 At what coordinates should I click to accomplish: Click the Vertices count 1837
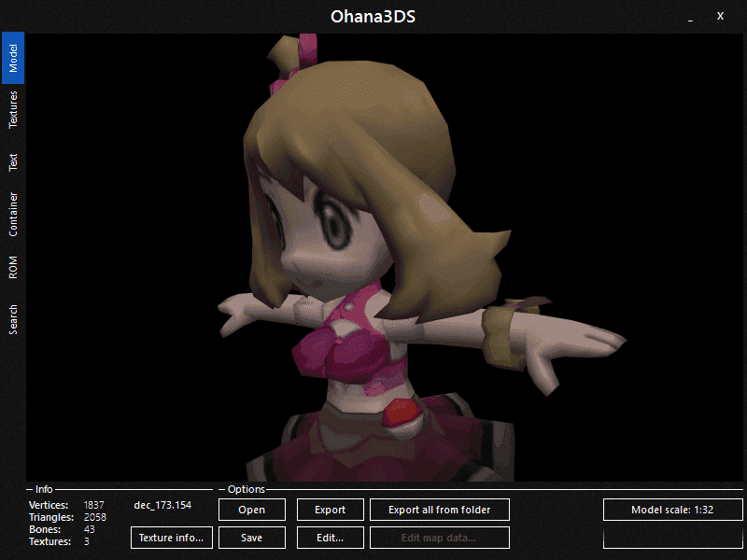point(94,505)
